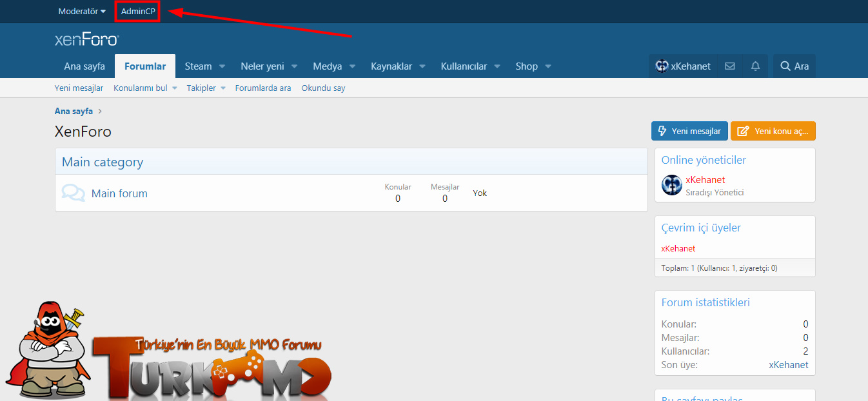Open the inbox envelope icon
The image size is (868, 401).
click(730, 66)
